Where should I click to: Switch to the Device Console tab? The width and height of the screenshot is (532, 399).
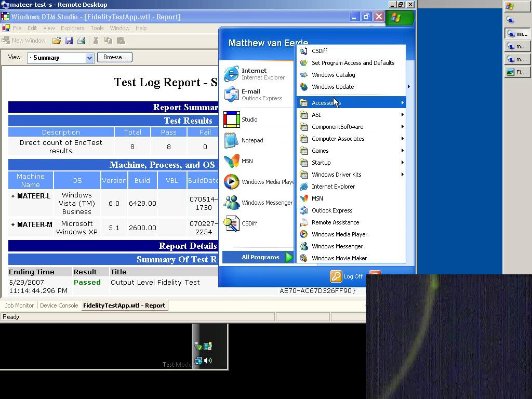(x=59, y=305)
